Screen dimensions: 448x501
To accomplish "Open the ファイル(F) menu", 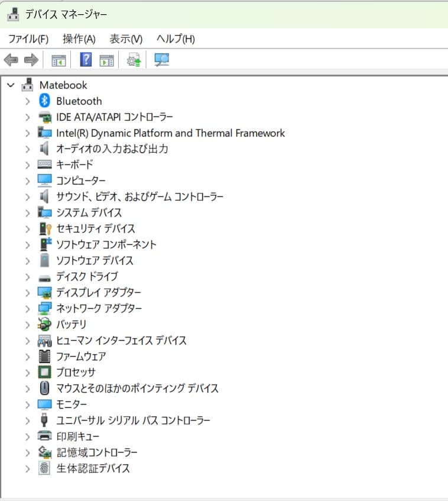I will tap(28, 39).
